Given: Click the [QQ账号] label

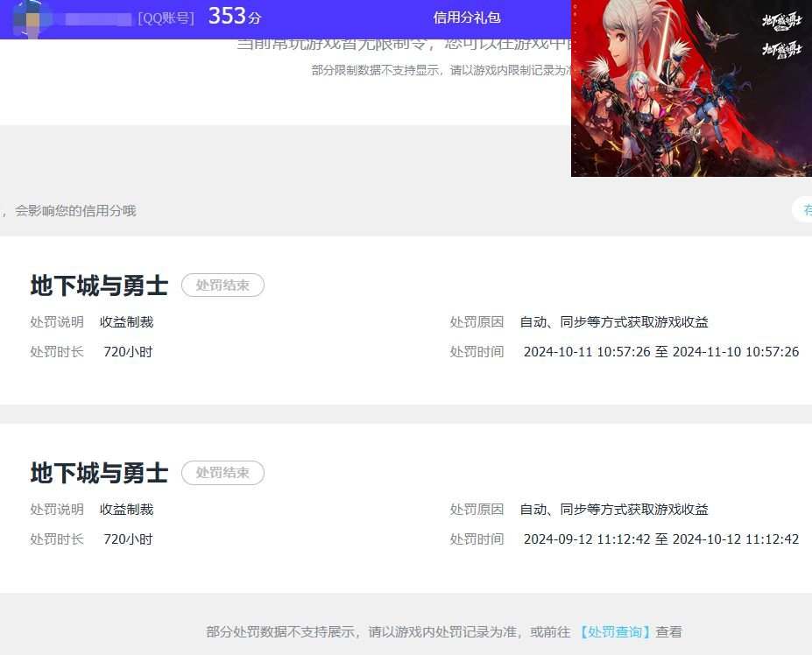Looking at the screenshot, I should pyautogui.click(x=166, y=18).
